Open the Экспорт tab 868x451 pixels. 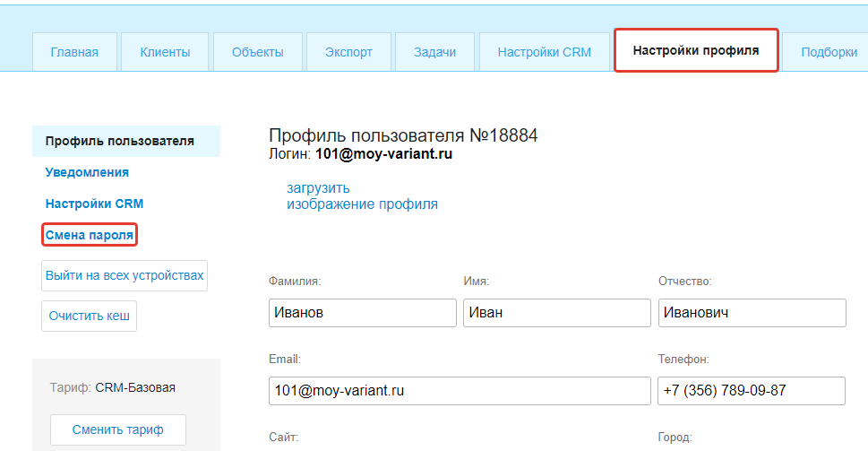click(x=348, y=52)
